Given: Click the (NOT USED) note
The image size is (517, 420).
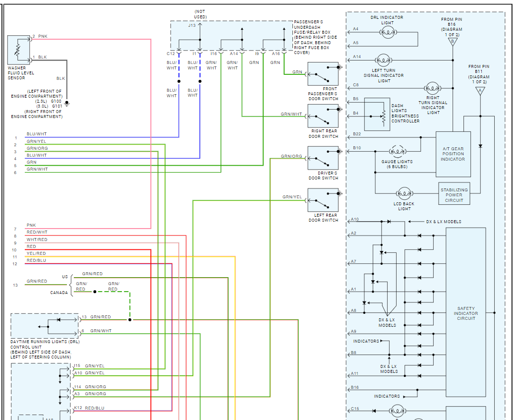Looking at the screenshot, I should click(x=200, y=14).
